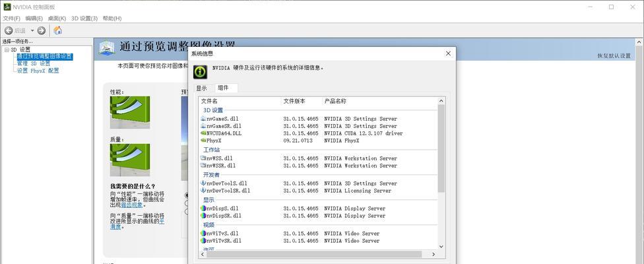This screenshot has width=644, height=264.
Task: Close the 系统信息 dialog
Action: [448, 53]
